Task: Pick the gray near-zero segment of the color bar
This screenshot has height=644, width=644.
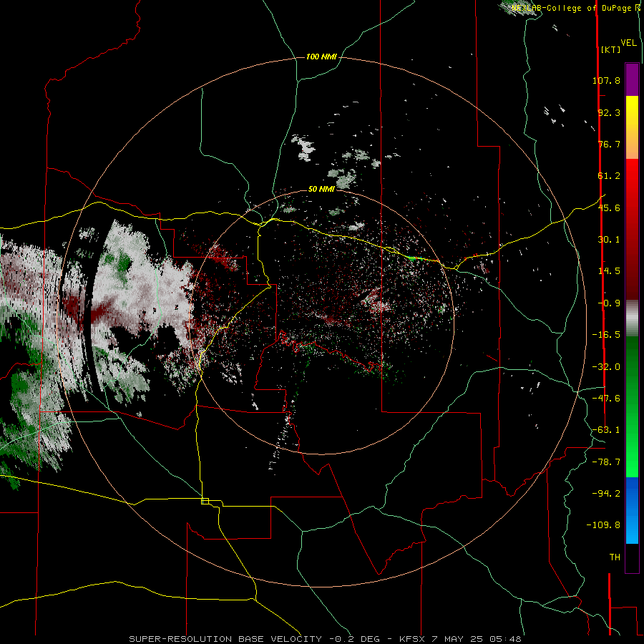Action: (632, 318)
